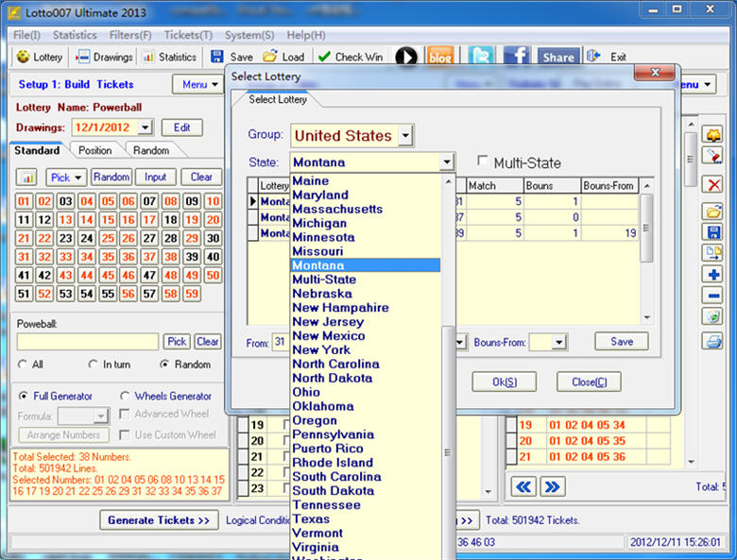737x560 pixels.
Task: Click the Load folder toolbar icon
Action: coord(270,57)
